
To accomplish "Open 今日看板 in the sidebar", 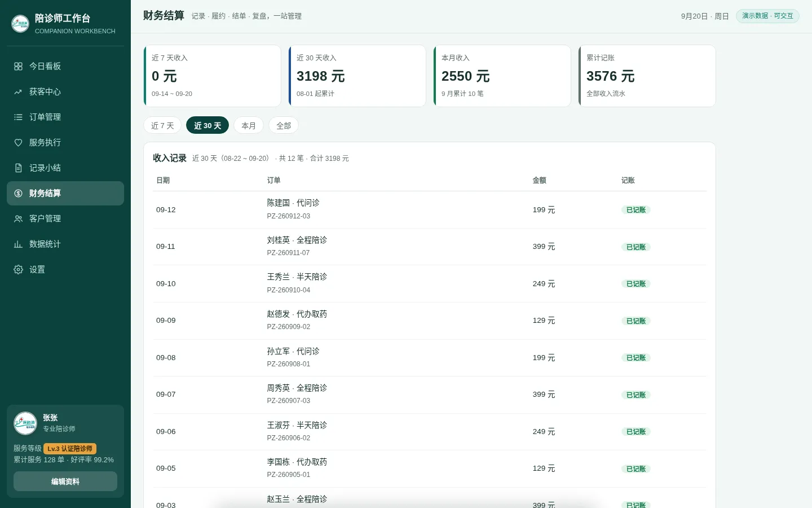I will [65, 67].
